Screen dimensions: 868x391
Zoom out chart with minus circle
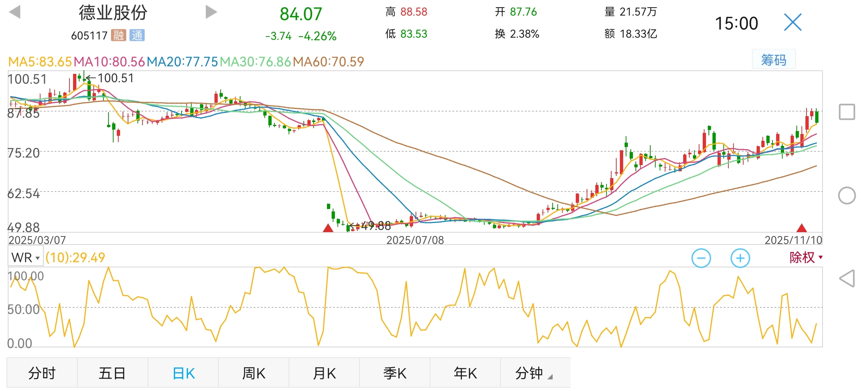[701, 258]
